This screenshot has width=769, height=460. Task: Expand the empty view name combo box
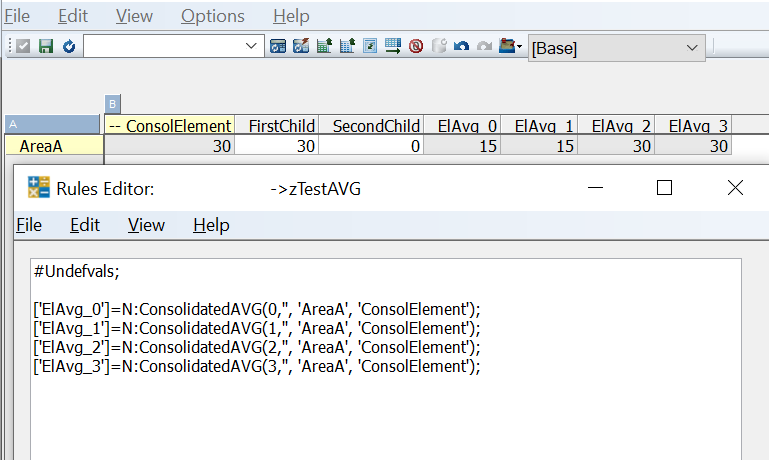(251, 46)
